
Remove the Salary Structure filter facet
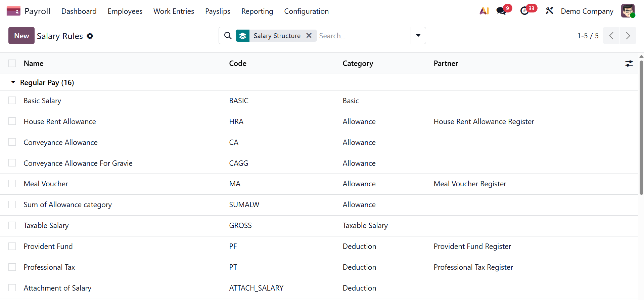click(x=309, y=36)
